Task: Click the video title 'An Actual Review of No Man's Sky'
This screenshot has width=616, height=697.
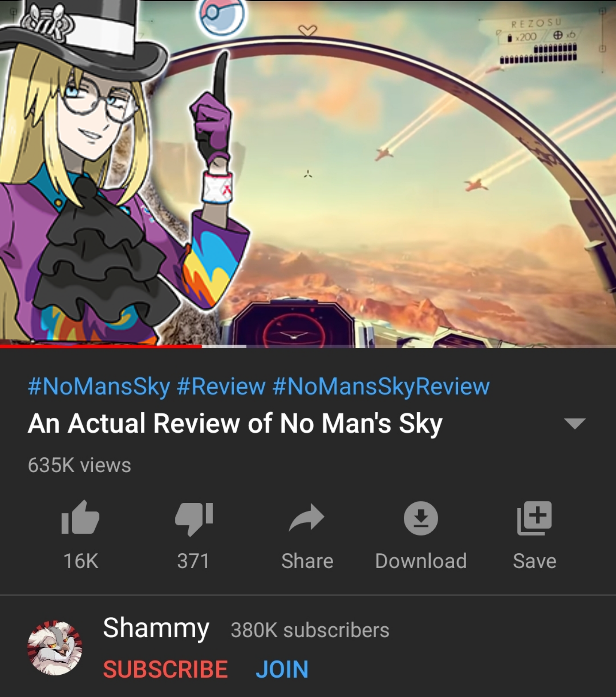Action: (x=235, y=423)
